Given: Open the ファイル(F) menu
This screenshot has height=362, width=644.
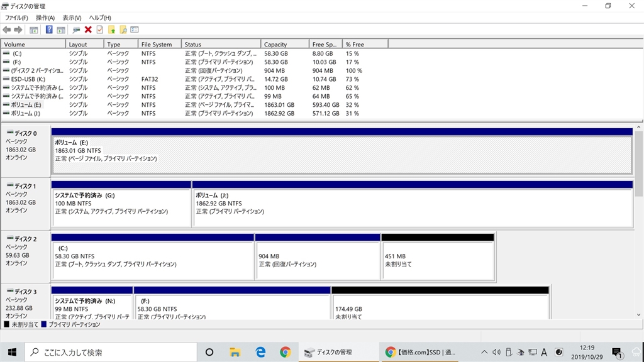Looking at the screenshot, I should [x=16, y=18].
